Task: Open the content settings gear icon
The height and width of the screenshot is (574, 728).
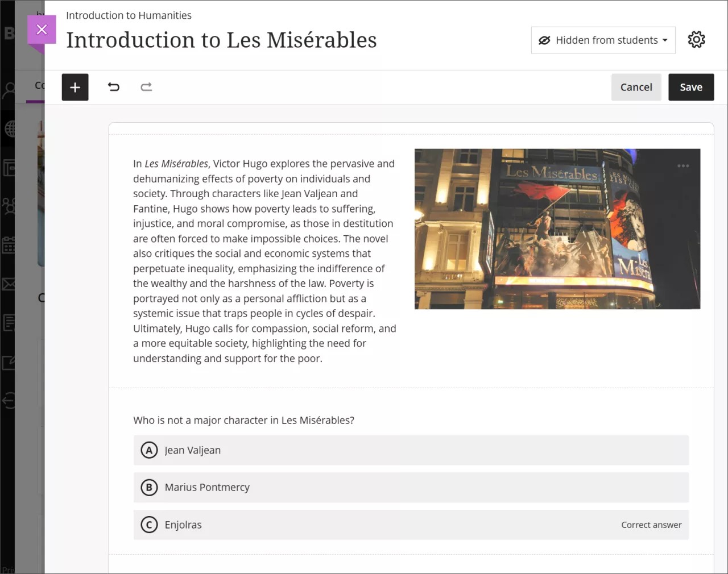Action: click(696, 40)
